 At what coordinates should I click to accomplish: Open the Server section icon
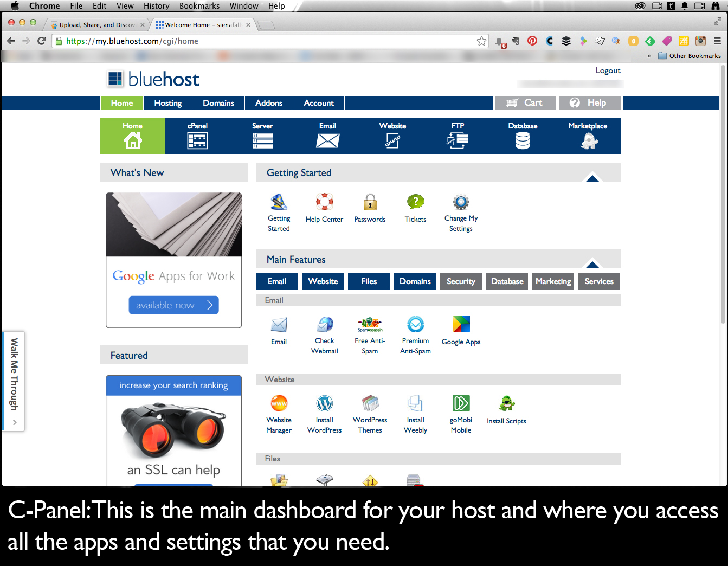(x=262, y=141)
